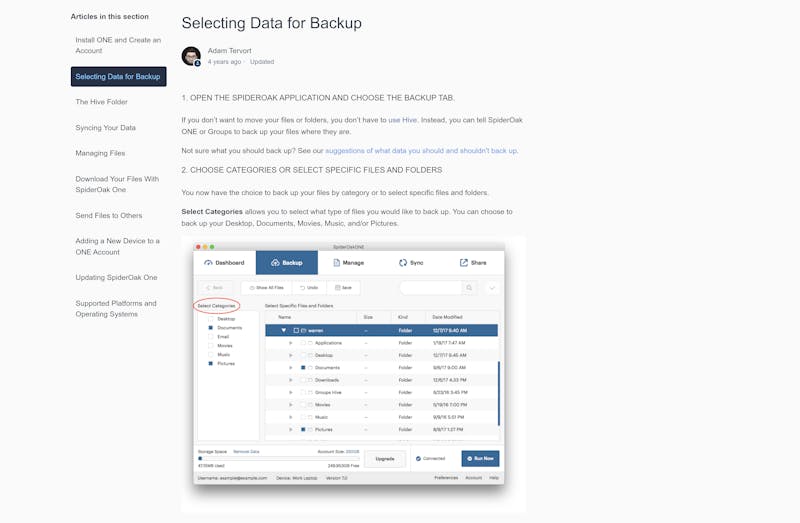Click the Upgrade button
The width and height of the screenshot is (800, 523).
[x=385, y=459]
